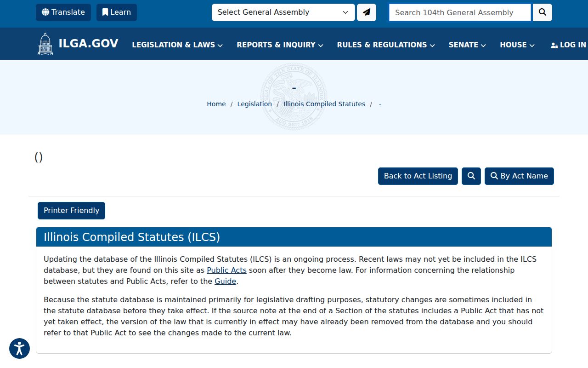Click the By Act Name search button

click(x=519, y=176)
